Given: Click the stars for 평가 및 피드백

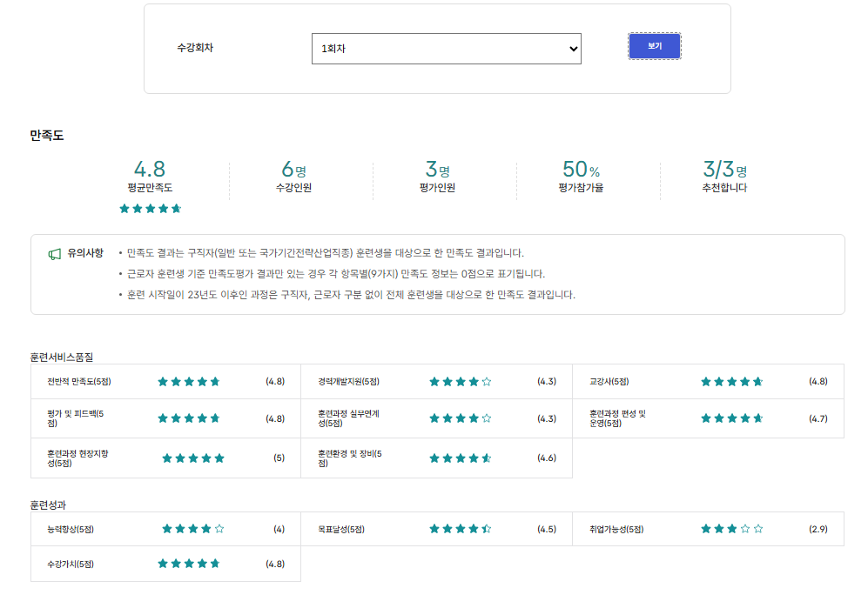Looking at the screenshot, I should (x=189, y=418).
